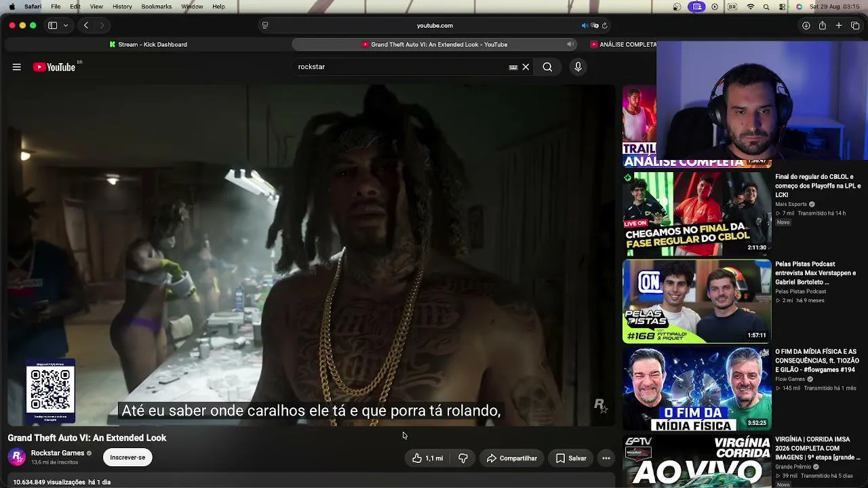The height and width of the screenshot is (488, 868).
Task: Start voice search with the microphone
Action: [578, 67]
